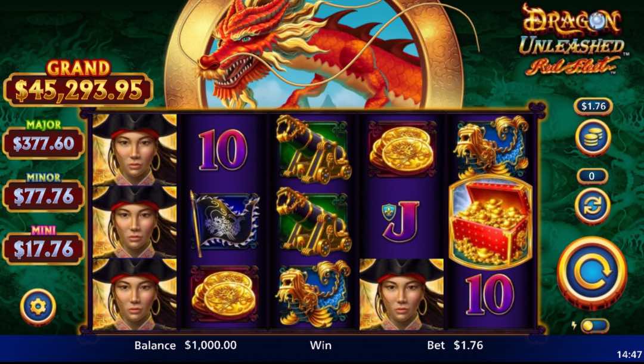
Task: Open the settings gear button
Action: [38, 307]
